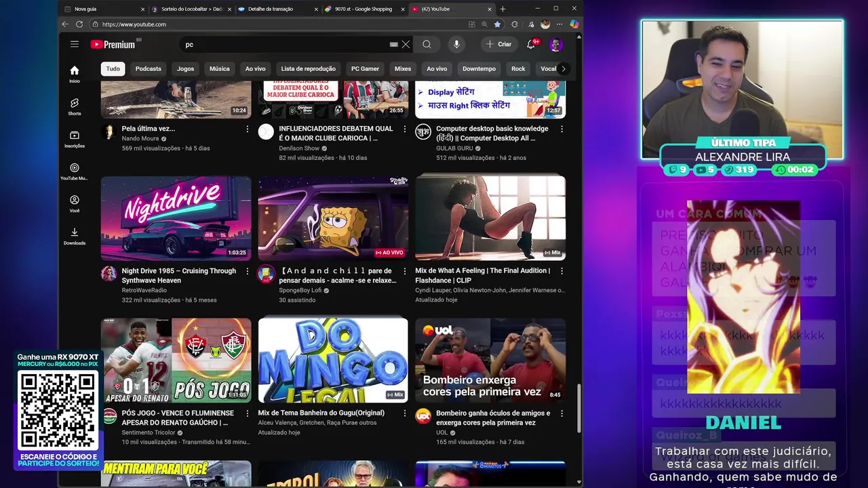
Task: Click the browser address bar URL
Action: tap(134, 24)
